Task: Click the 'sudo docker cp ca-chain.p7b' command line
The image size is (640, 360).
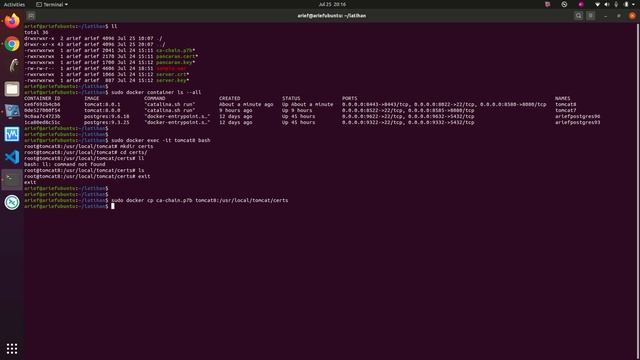Action: (x=200, y=200)
